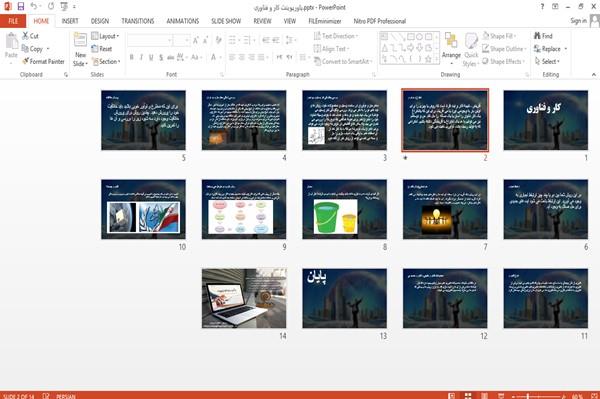The height and width of the screenshot is (399, 600).
Task: Open the Section dropdown menu
Action: (x=106, y=61)
